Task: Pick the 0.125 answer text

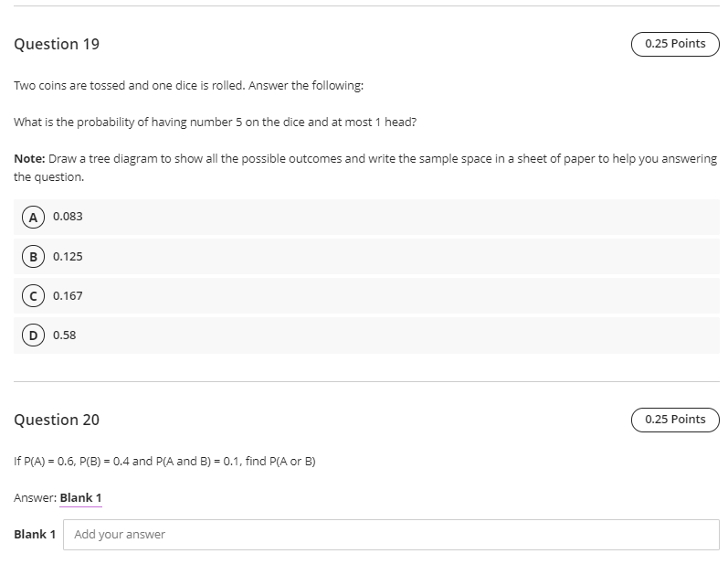Action: (x=68, y=257)
